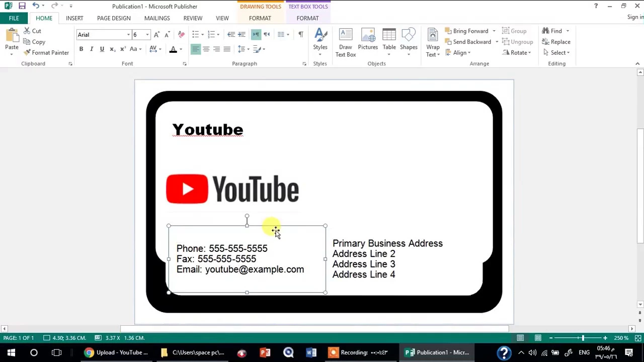Open the Text Box Tools FORMAT tab
The width and height of the screenshot is (644, 362).
[x=307, y=18]
